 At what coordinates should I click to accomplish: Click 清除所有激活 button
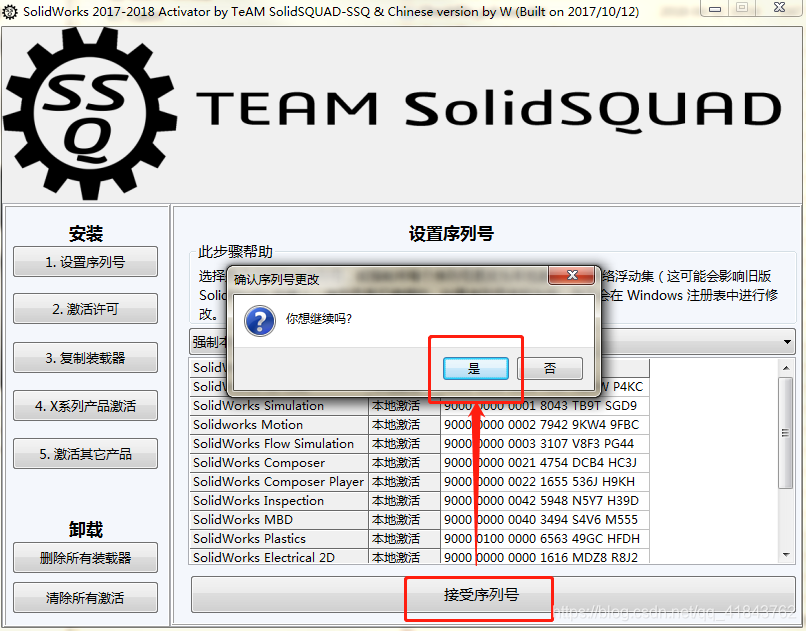click(x=85, y=598)
